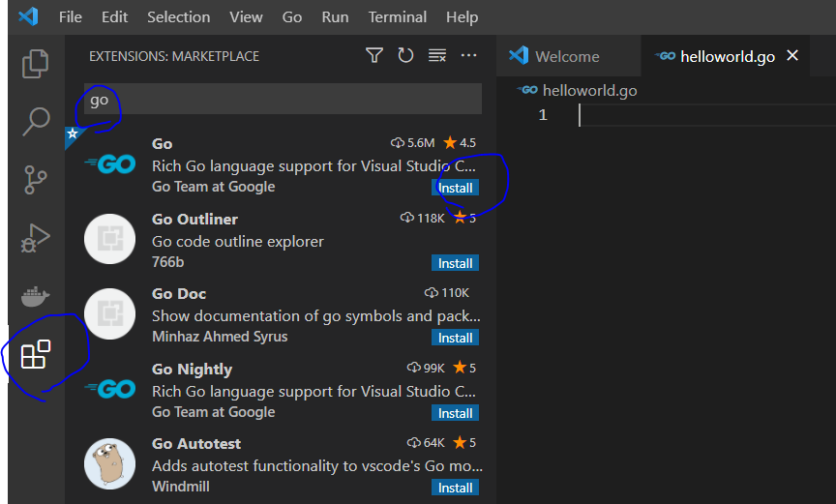
Task: Open the Explorer view in activity bar
Action: pyautogui.click(x=35, y=64)
